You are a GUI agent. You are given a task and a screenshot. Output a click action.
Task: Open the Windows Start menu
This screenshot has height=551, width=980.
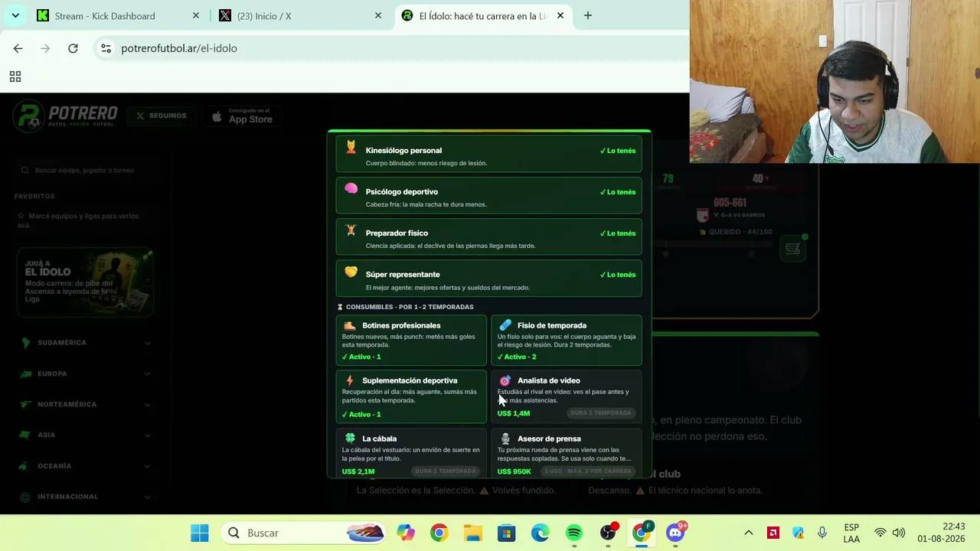click(x=200, y=533)
